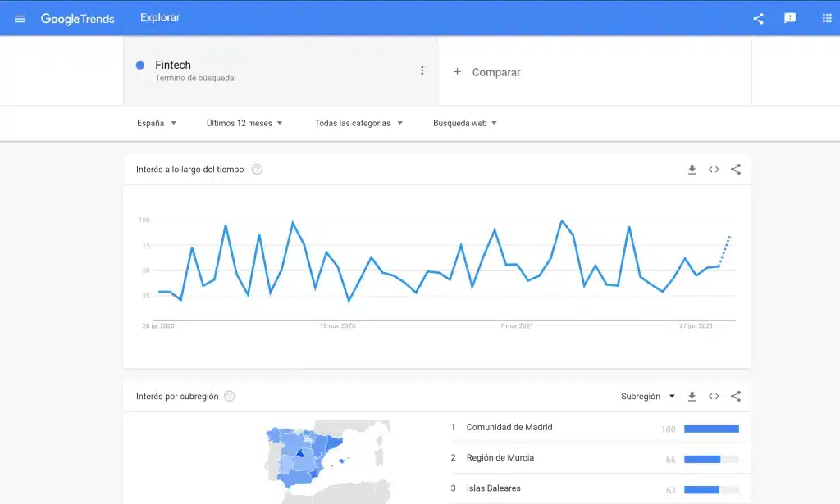The width and height of the screenshot is (840, 504).
Task: Open the help tooltip next to interest chart title
Action: 257,169
